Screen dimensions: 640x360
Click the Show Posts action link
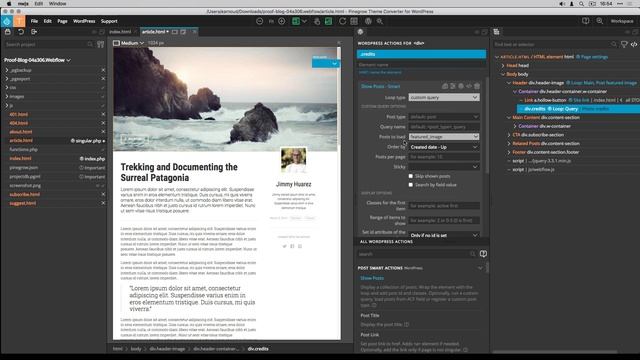(372, 278)
